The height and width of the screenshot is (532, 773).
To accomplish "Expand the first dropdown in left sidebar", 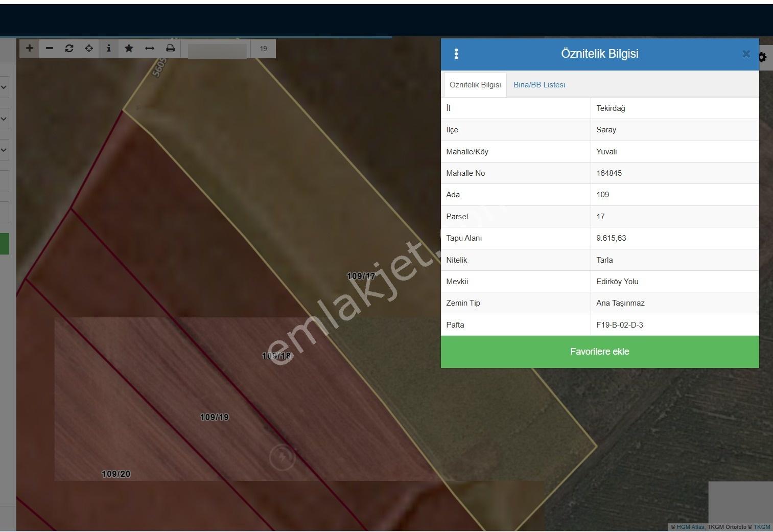I will (x=4, y=87).
